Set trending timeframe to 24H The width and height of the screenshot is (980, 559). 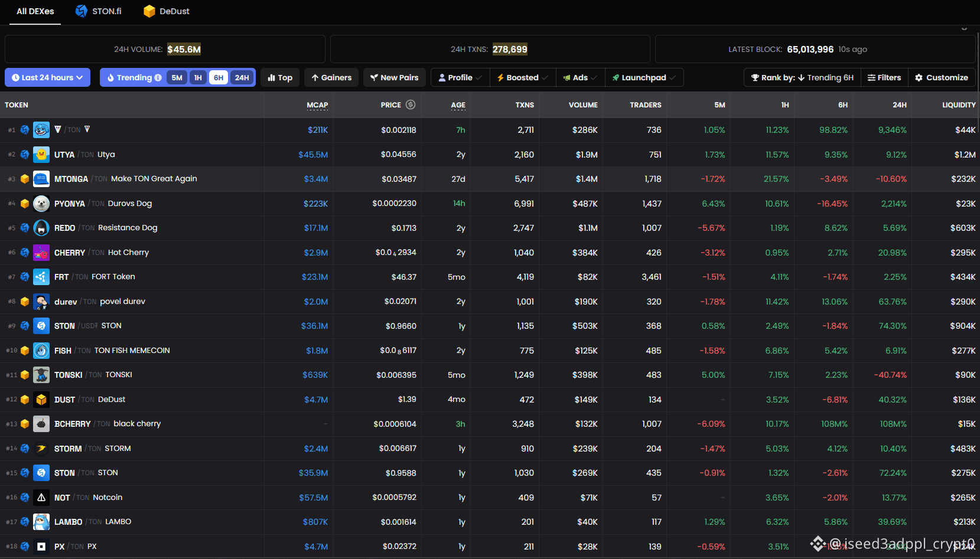(x=242, y=78)
